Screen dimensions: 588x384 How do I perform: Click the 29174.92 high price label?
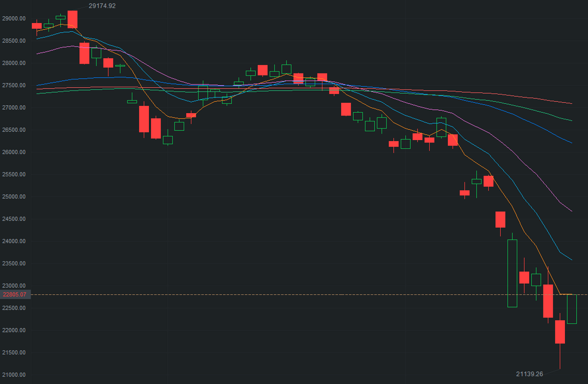pos(102,6)
